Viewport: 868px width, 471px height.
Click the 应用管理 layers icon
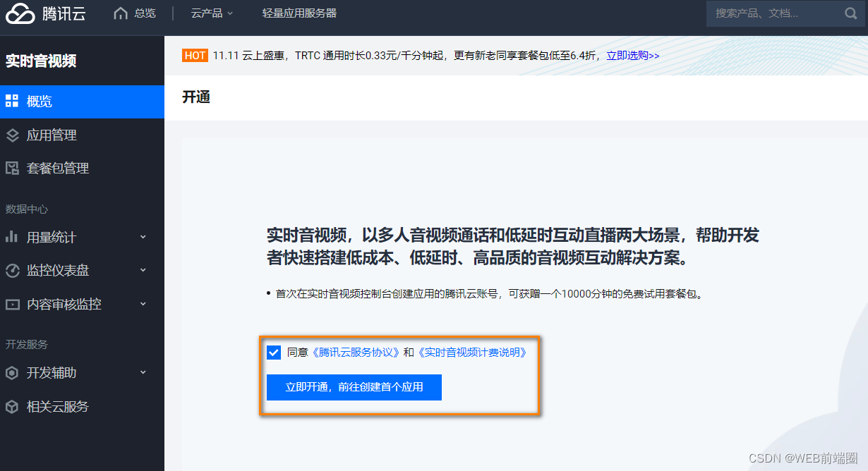tap(12, 135)
